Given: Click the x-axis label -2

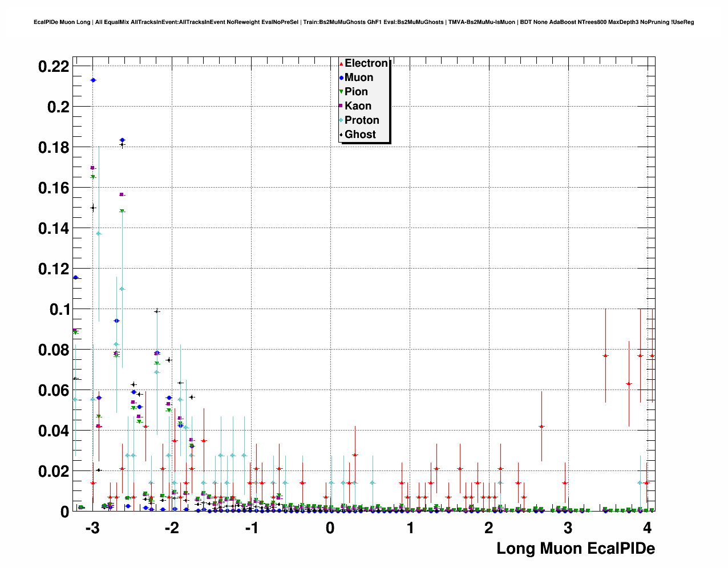Looking at the screenshot, I should [172, 528].
